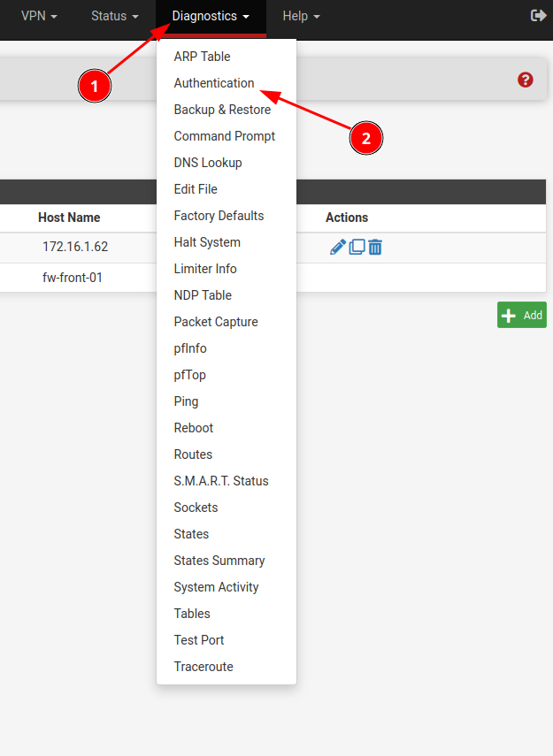The height and width of the screenshot is (756, 553).
Task: Select Authentication from Diagnostics menu
Action: 214,83
